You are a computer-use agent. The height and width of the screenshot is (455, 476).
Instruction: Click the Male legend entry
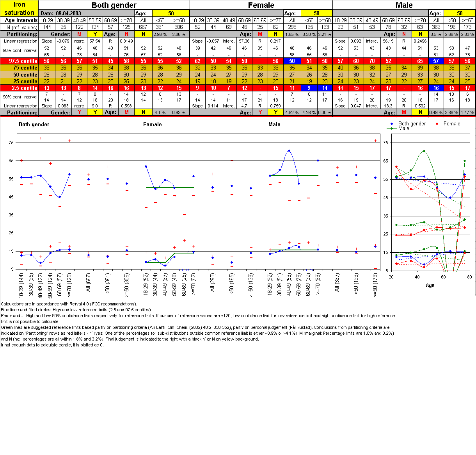pyautogui.click(x=398, y=128)
